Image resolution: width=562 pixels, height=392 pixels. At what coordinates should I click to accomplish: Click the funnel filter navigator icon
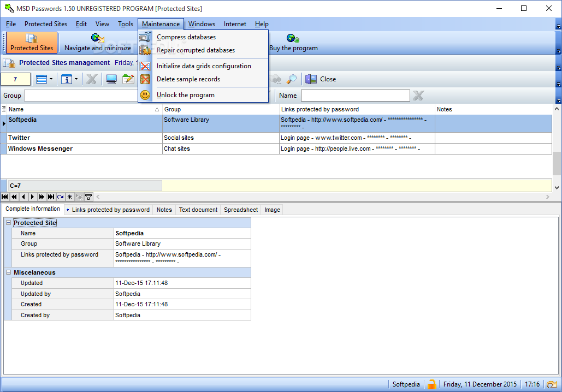click(x=88, y=197)
